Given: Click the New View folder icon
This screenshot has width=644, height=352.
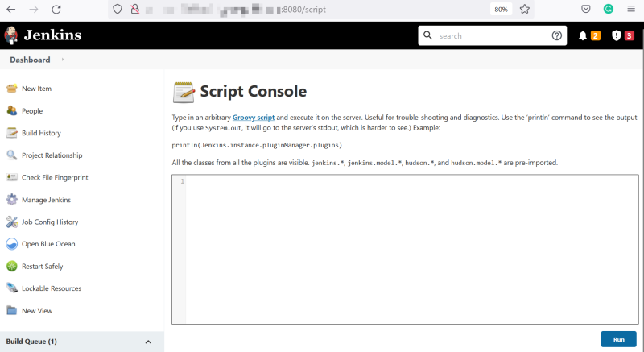Looking at the screenshot, I should click(x=12, y=310).
